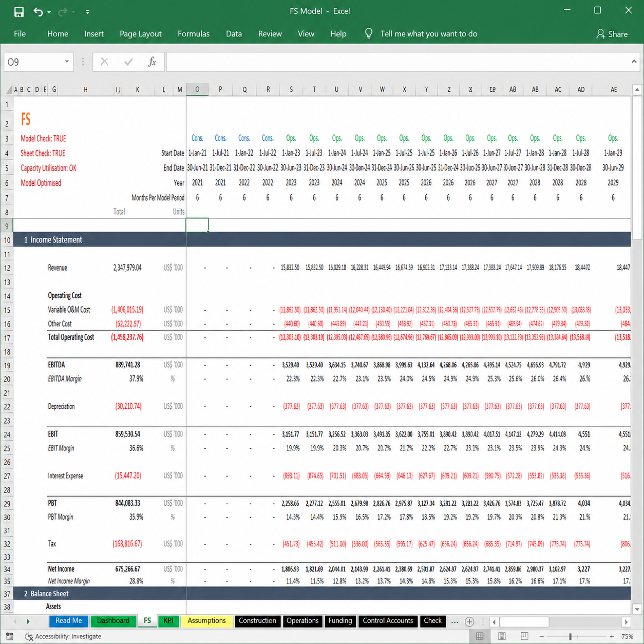The height and width of the screenshot is (644, 644).
Task: Share the workbook
Action: click(x=612, y=34)
